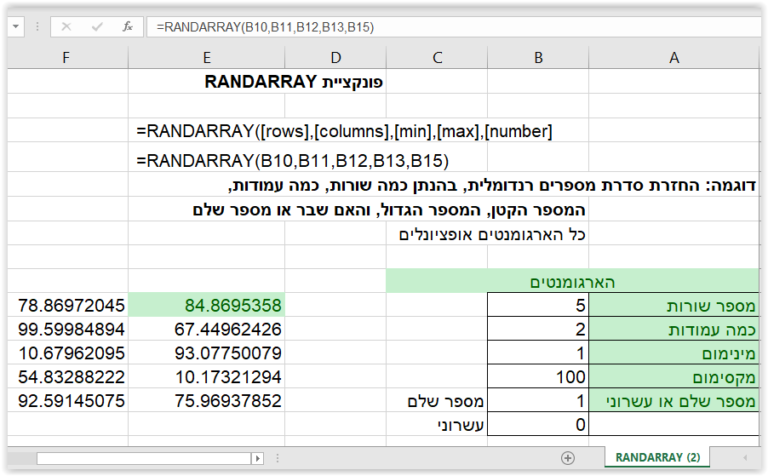Click the Enter checkmark icon in formula bar
Viewport: 768px width, 476px height.
pyautogui.click(x=97, y=26)
